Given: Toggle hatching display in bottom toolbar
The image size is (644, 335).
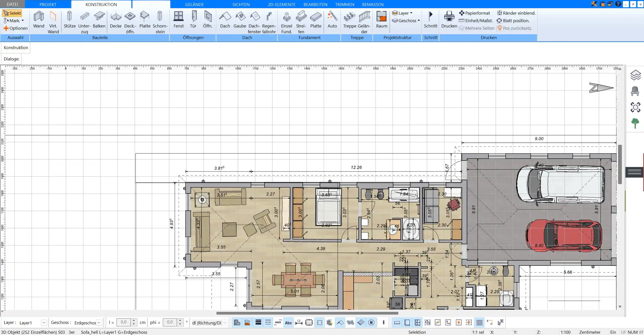Looking at the screenshot, I should tap(237, 323).
